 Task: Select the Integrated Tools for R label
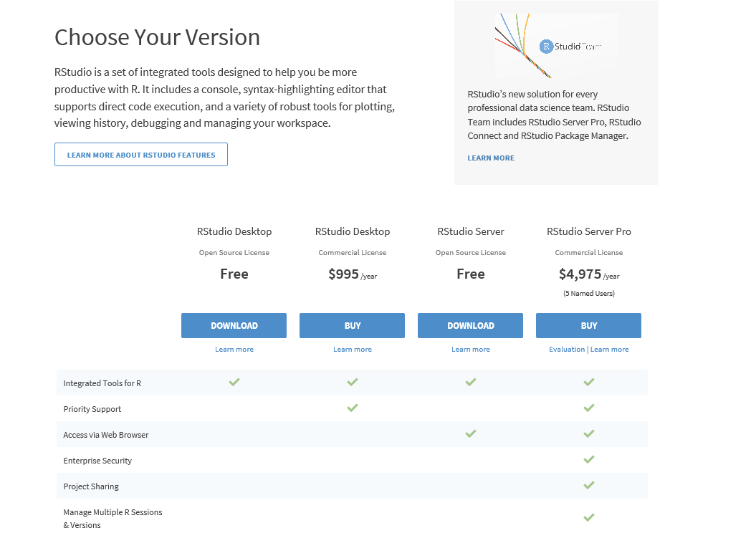click(102, 383)
